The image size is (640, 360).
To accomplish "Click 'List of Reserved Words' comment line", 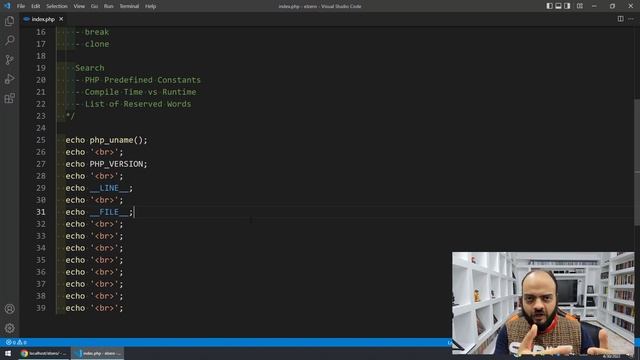I will pos(138,104).
